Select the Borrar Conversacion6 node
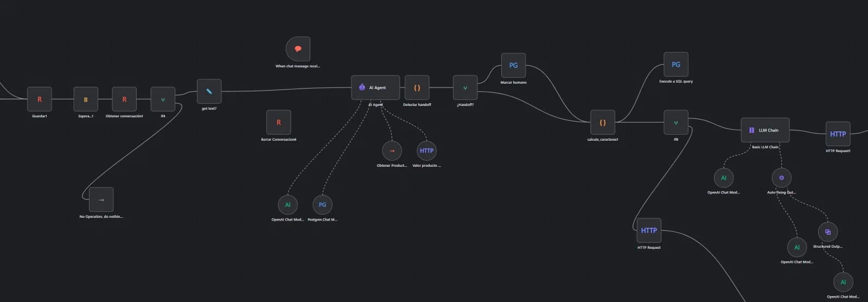The height and width of the screenshot is (302, 868). pyautogui.click(x=279, y=122)
